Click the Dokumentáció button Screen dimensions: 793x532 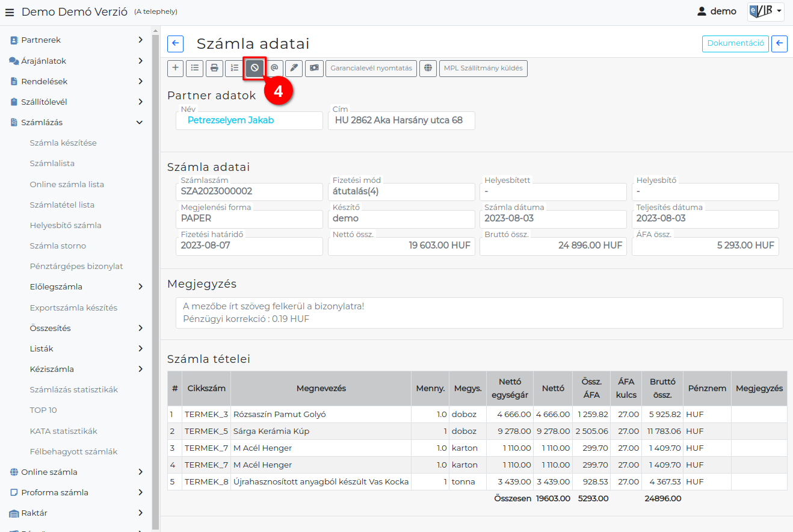(x=735, y=43)
